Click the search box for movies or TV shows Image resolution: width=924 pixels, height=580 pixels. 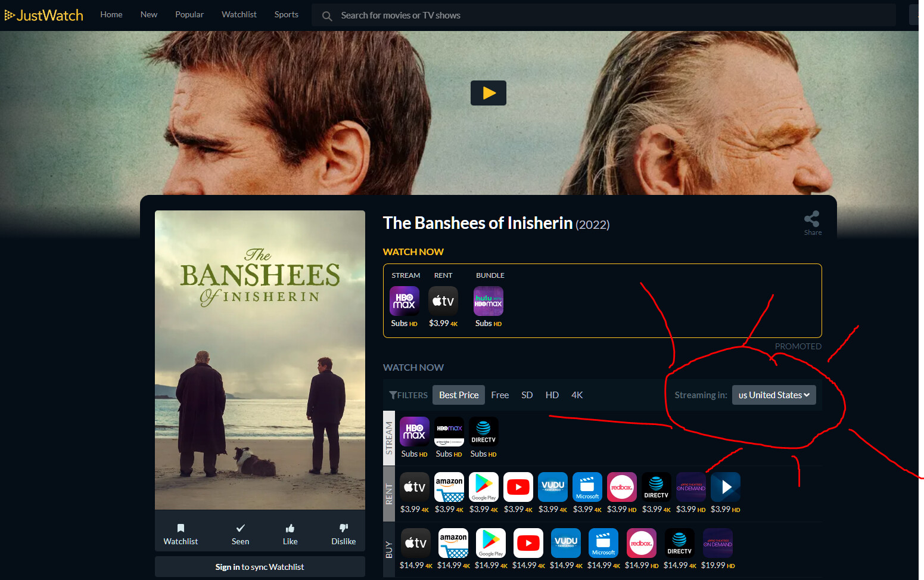pyautogui.click(x=603, y=15)
